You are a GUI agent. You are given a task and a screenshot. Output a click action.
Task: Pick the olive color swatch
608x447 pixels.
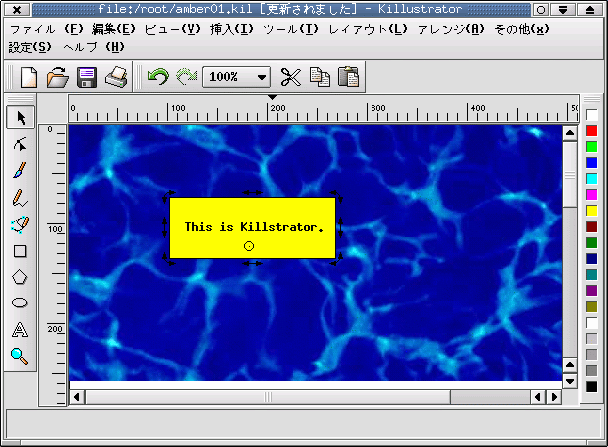(591, 307)
